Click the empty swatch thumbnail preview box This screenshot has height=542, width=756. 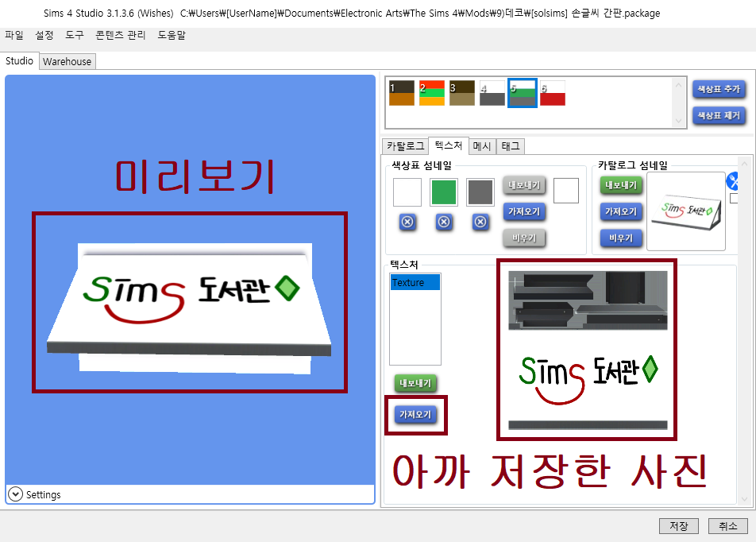pos(566,191)
